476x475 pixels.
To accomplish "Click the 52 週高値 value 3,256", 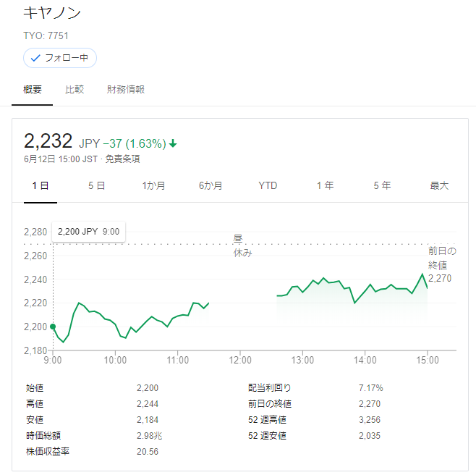I will [x=370, y=420].
